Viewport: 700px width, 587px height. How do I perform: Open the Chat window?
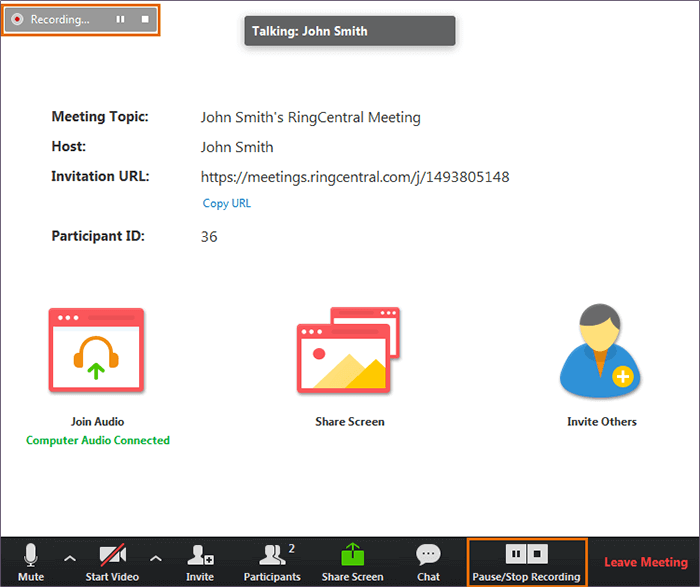click(x=429, y=558)
